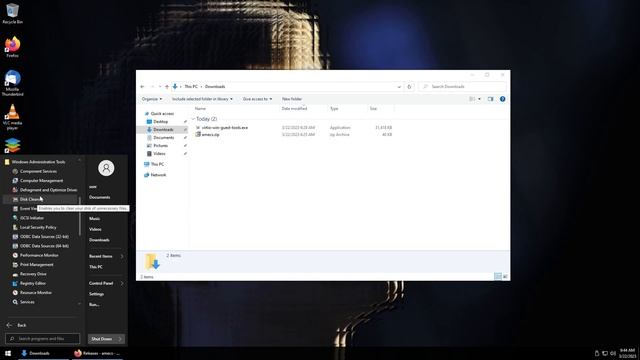Open the Shut Down options arrow
This screenshot has width=640, height=360.
click(x=120, y=339)
